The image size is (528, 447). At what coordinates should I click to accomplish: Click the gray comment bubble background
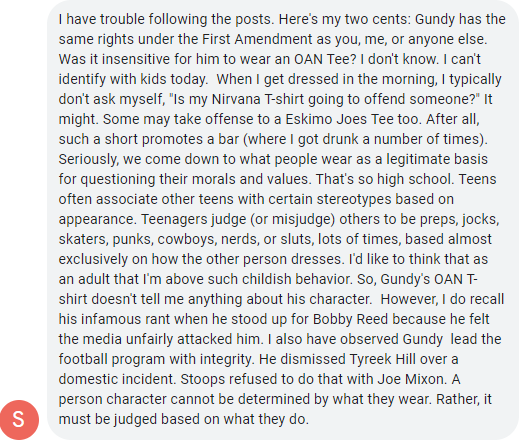pyautogui.click(x=282, y=220)
